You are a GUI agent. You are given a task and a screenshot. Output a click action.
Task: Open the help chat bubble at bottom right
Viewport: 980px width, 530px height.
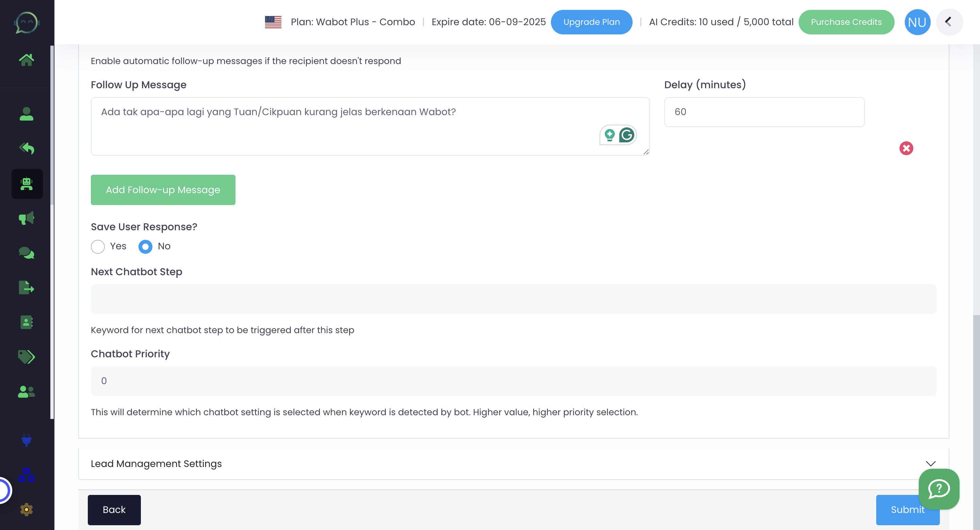pyautogui.click(x=939, y=489)
